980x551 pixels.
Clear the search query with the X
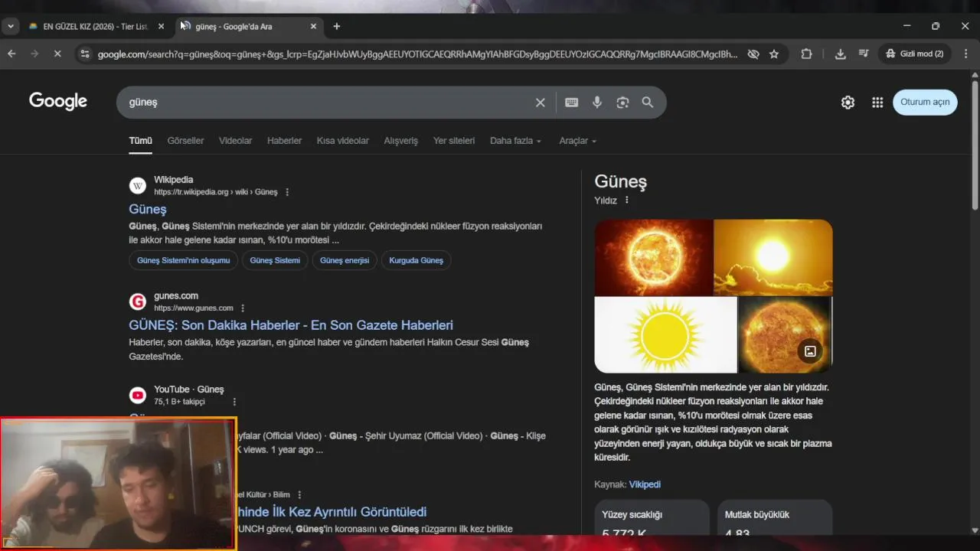(540, 103)
